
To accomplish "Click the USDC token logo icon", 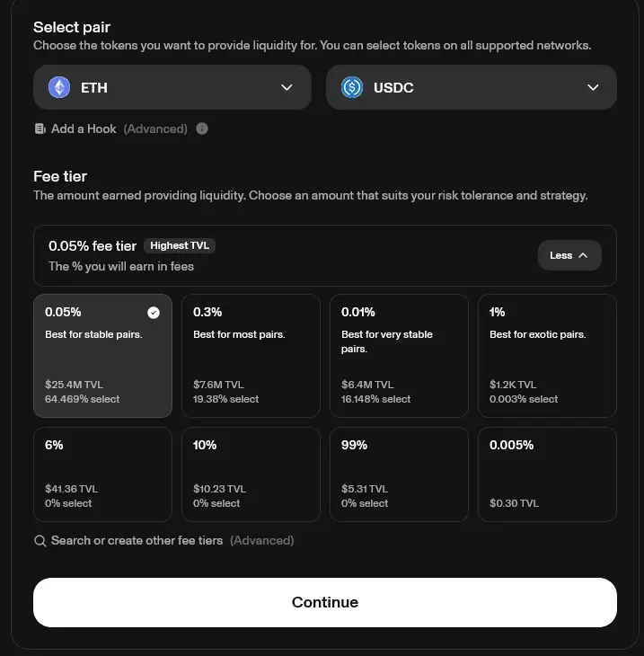I will pos(352,87).
